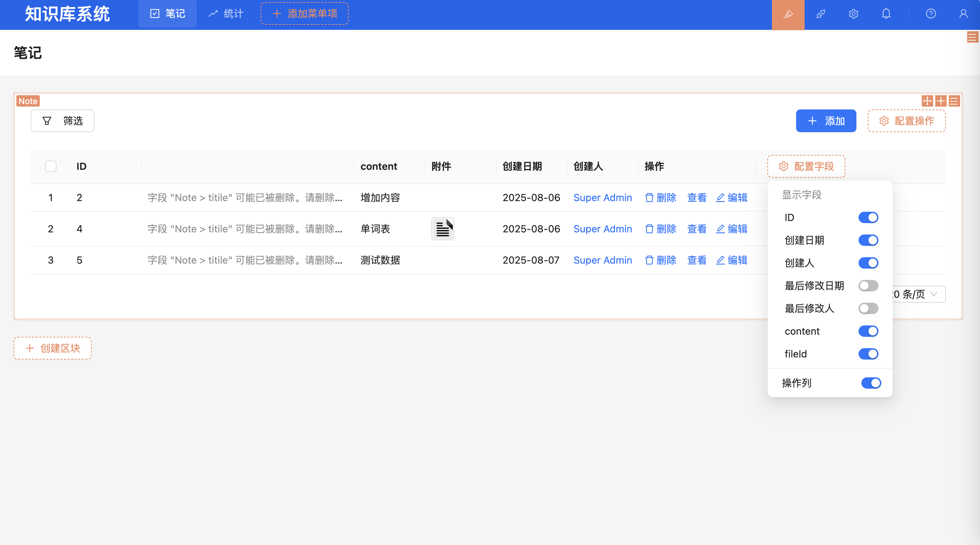The width and height of the screenshot is (980, 545).
Task: Click the 知识库系统 logo title
Action: click(67, 14)
